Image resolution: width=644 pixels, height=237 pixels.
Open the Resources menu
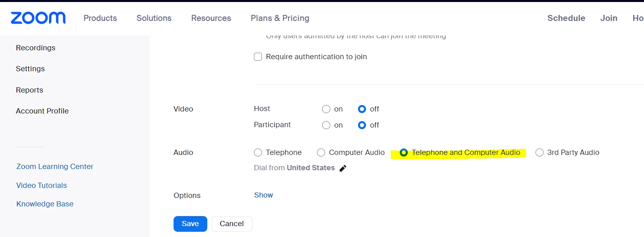pyautogui.click(x=211, y=18)
